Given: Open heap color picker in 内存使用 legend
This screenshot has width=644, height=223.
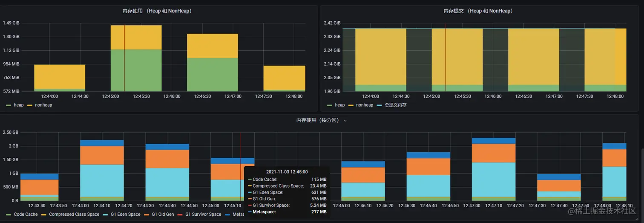Looking at the screenshot, I should [x=9, y=105].
